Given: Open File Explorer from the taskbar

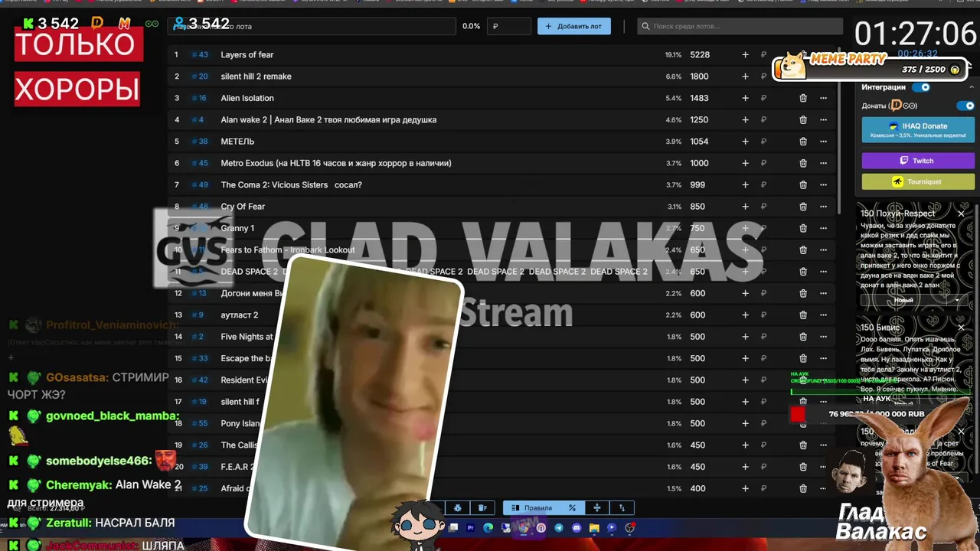Looking at the screenshot, I should [x=594, y=528].
